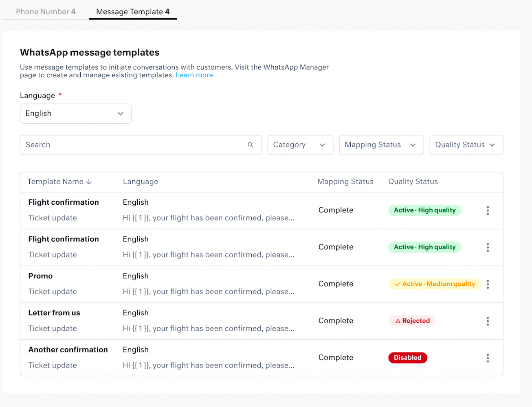Open the Category filter dropdown
The width and height of the screenshot is (532, 407).
point(300,145)
